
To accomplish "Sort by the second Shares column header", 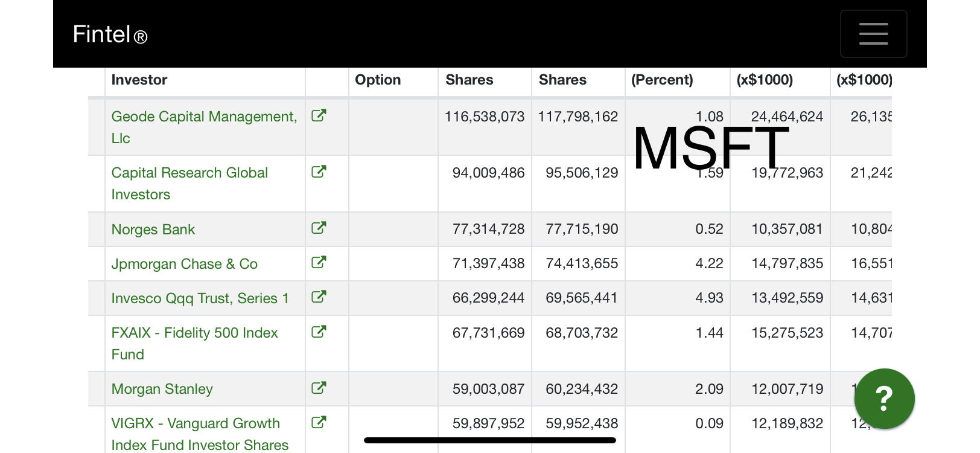I will pyautogui.click(x=562, y=80).
